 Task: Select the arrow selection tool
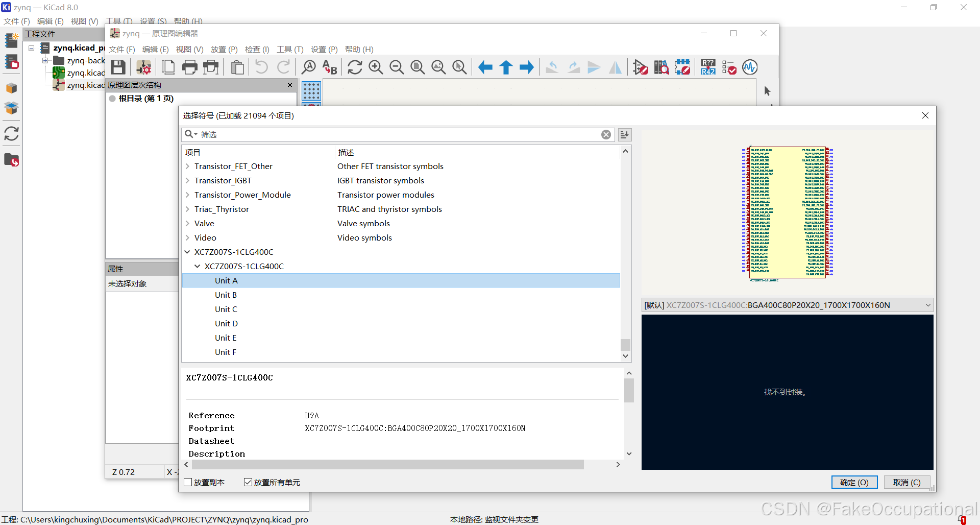coord(767,91)
